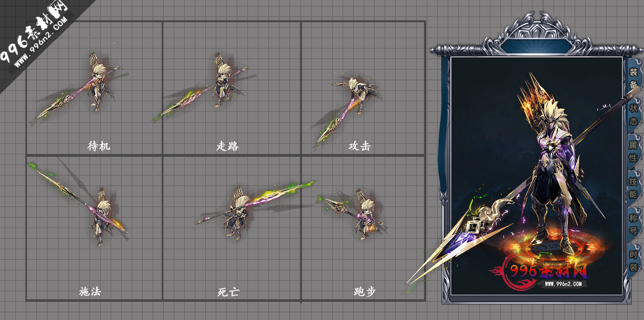
Task: Click the 施法 caption text
Action: click(91, 292)
